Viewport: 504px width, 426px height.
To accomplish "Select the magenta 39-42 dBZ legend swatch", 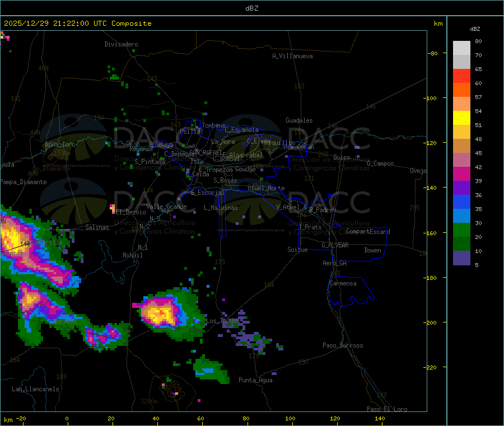I will [461, 174].
